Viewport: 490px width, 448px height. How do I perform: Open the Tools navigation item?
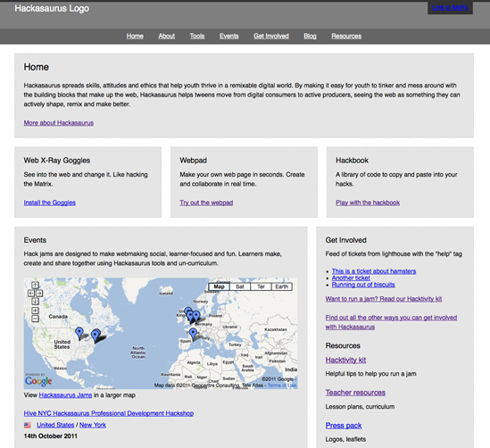tap(197, 36)
